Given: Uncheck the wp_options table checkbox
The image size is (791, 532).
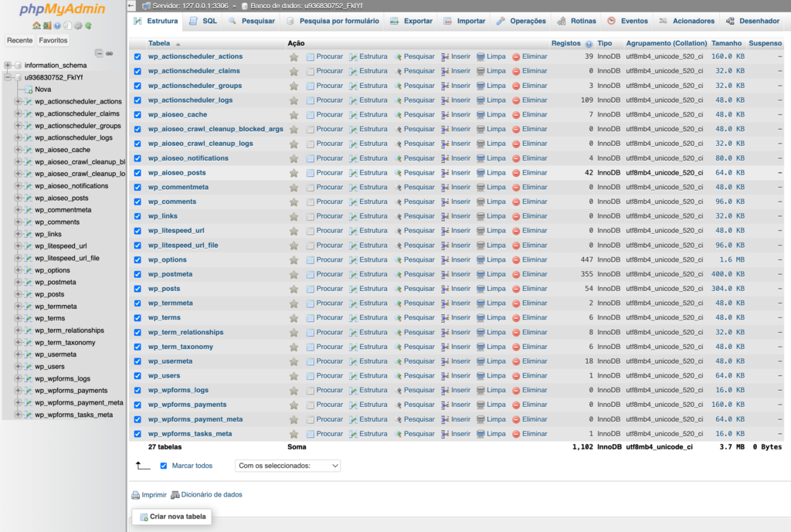Looking at the screenshot, I should (x=137, y=260).
